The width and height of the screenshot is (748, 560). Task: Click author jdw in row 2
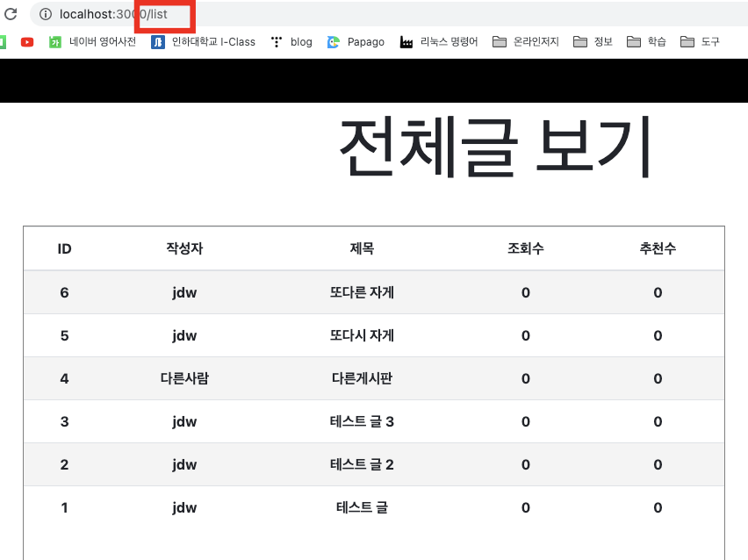[x=184, y=464]
